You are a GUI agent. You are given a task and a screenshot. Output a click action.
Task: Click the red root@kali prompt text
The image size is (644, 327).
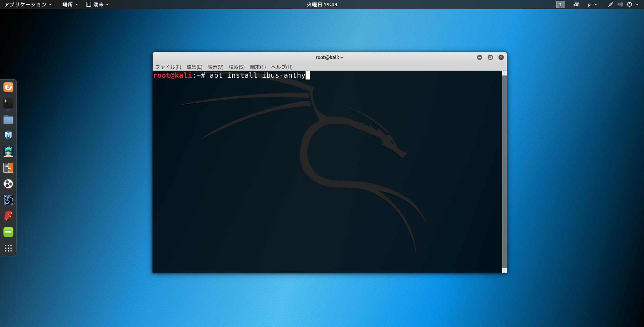(x=173, y=75)
